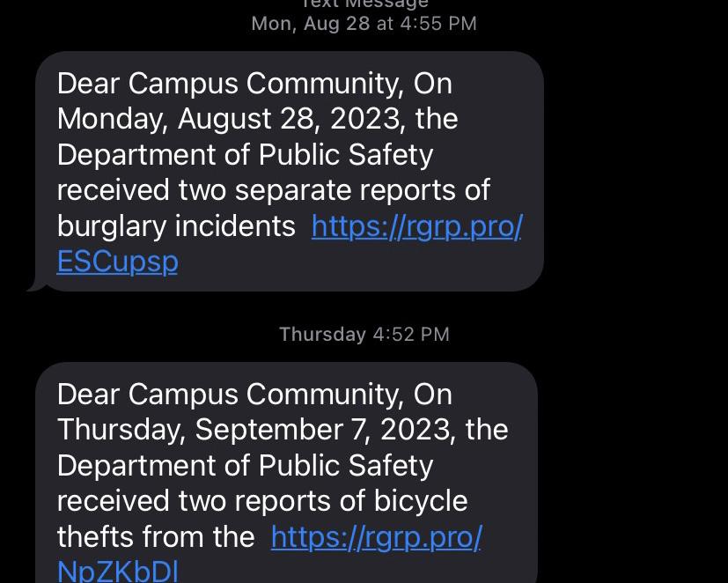Click the "burglary incidents" text before the link
The image size is (728, 583).
click(176, 226)
